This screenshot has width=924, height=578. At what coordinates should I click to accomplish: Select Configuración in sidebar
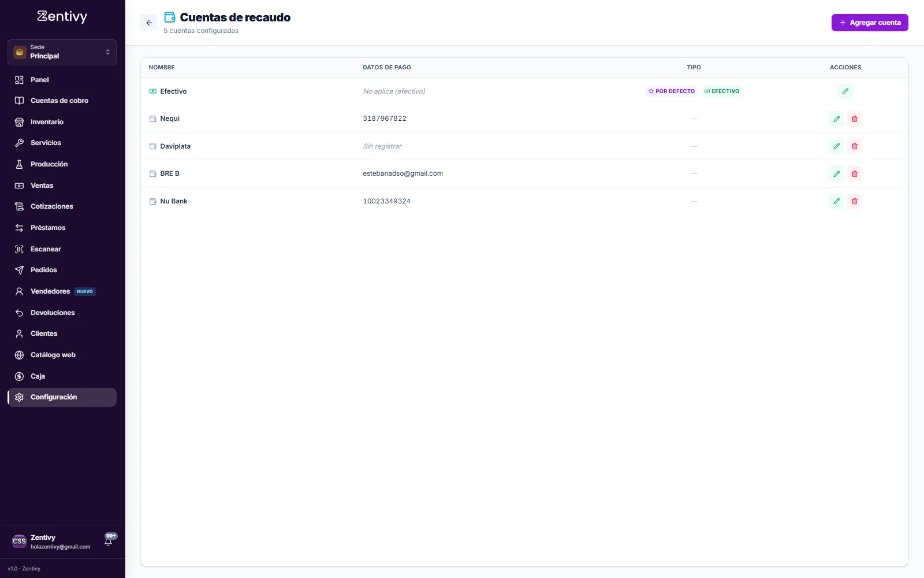pos(62,397)
